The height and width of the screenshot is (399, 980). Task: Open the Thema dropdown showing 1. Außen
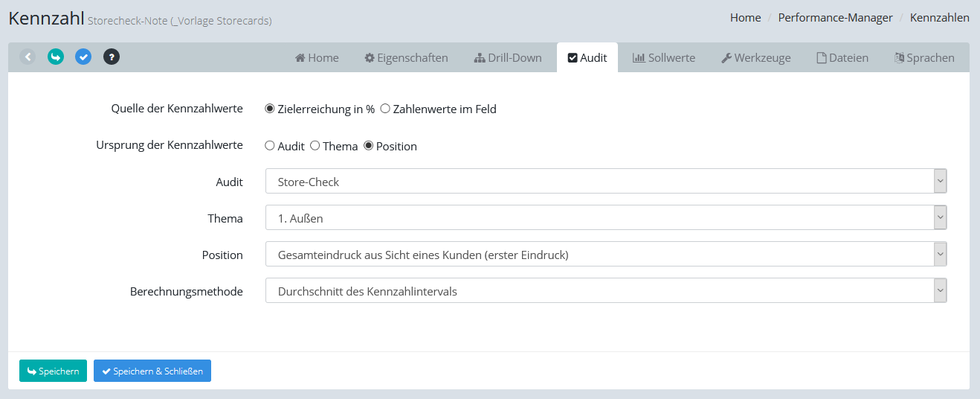(x=605, y=218)
